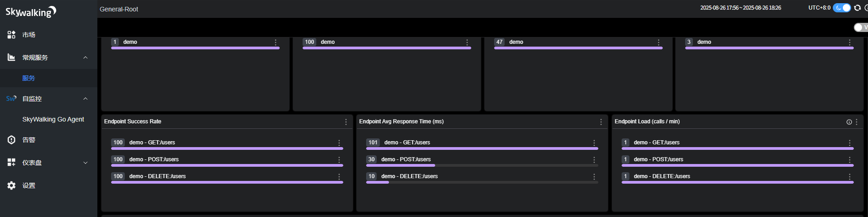This screenshot has height=217, width=868.
Task: Open the 市场 marketplace icon in sidebar
Action: click(11, 35)
